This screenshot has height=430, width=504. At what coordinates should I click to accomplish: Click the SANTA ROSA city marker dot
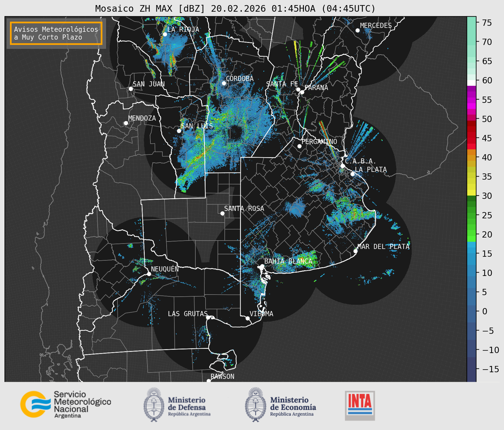coord(222,214)
